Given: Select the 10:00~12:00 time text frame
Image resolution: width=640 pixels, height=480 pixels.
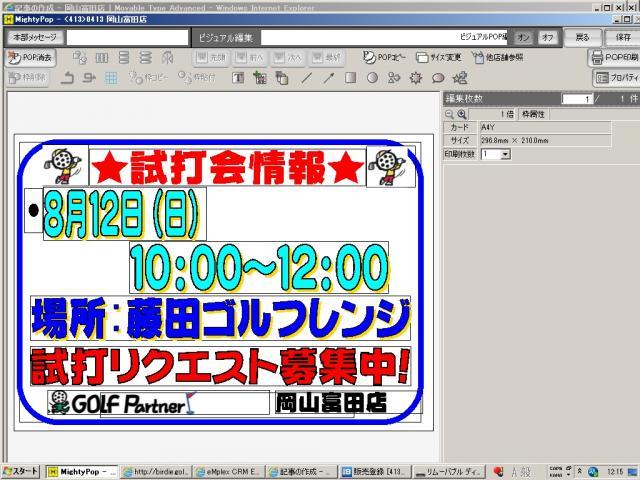Looking at the screenshot, I should tap(259, 267).
